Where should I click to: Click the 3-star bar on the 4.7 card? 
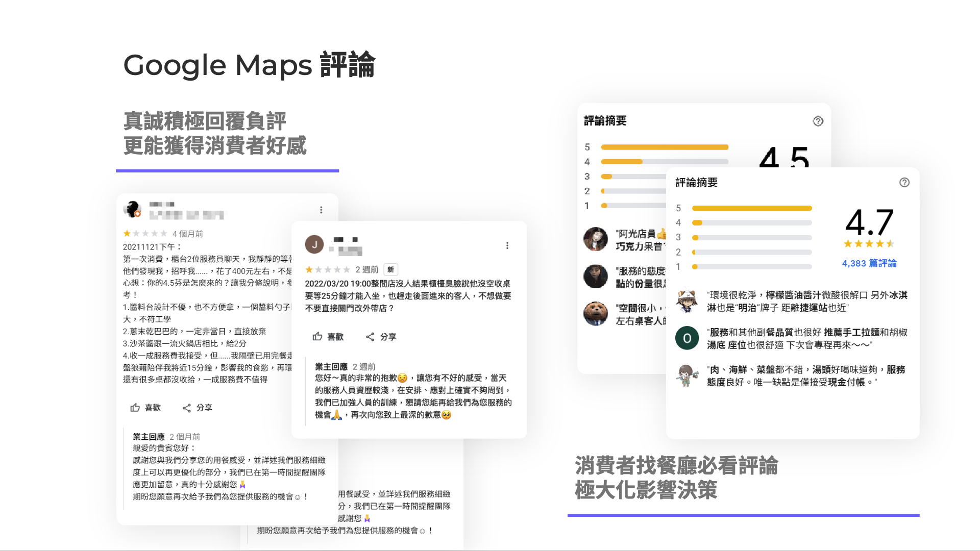click(752, 238)
